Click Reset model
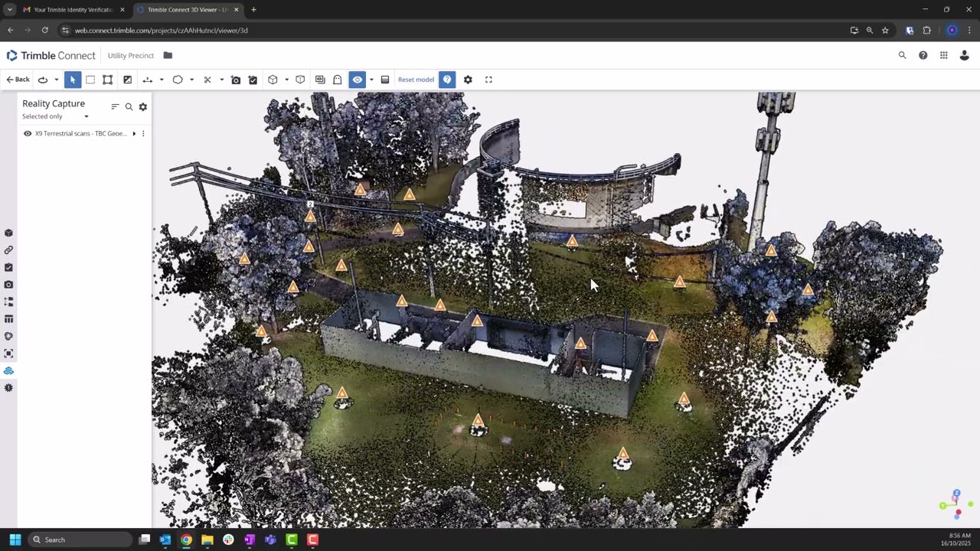This screenshot has width=980, height=551. [416, 80]
